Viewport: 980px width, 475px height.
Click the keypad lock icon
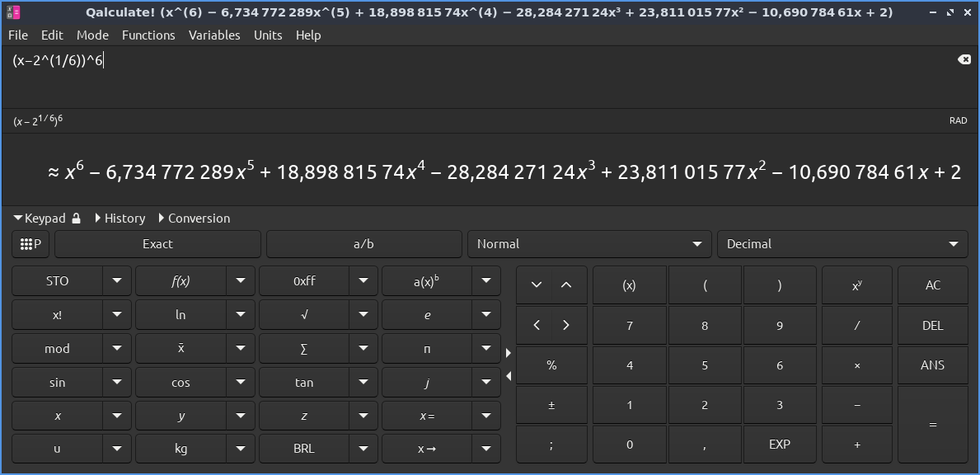pos(75,218)
